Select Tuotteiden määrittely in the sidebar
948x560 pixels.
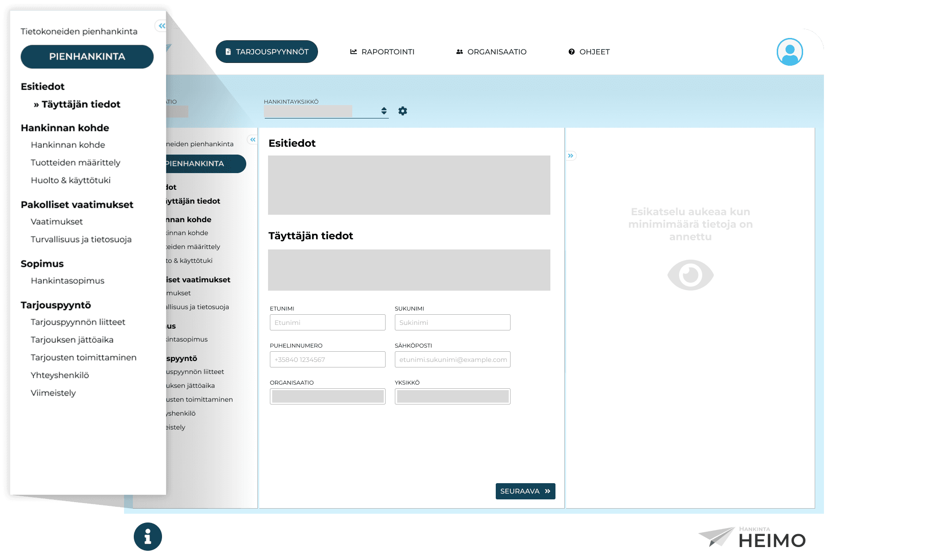click(75, 162)
